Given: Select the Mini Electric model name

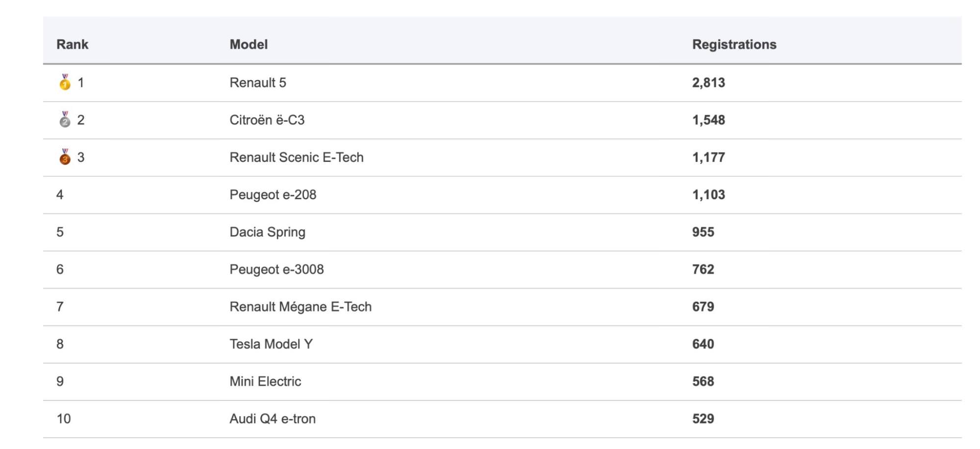Looking at the screenshot, I should click(265, 381).
